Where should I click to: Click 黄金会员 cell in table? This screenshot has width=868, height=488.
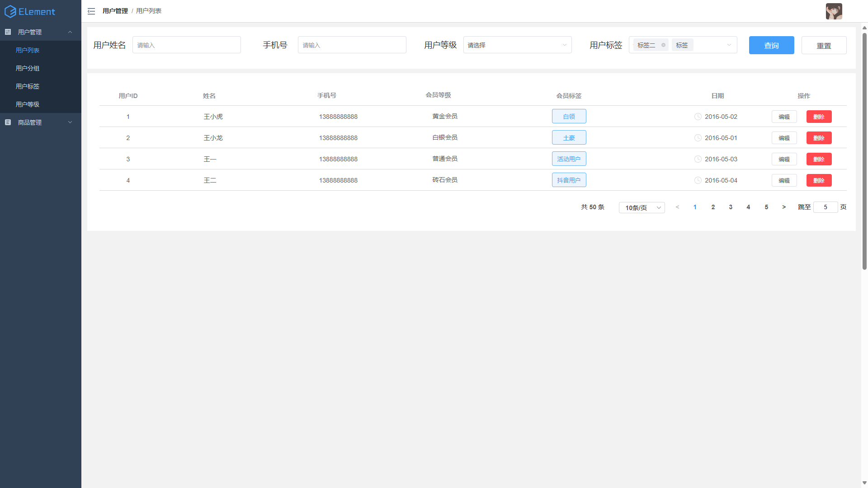[x=445, y=116]
